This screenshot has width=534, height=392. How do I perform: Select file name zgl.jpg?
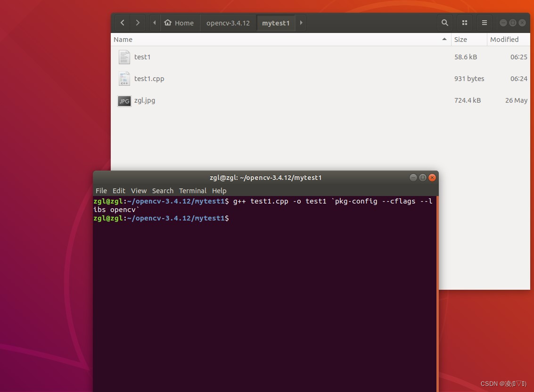click(x=144, y=100)
